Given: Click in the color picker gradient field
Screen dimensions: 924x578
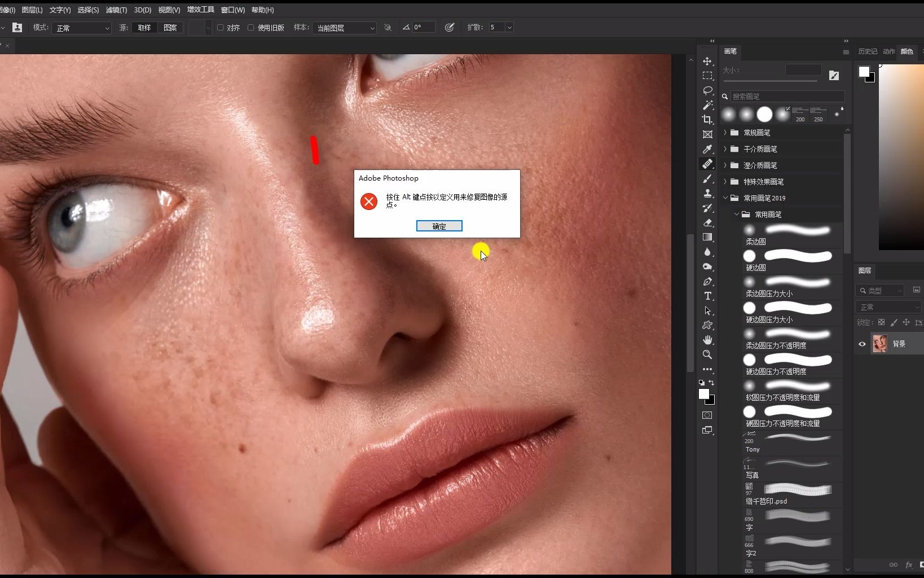Looking at the screenshot, I should click(901, 156).
